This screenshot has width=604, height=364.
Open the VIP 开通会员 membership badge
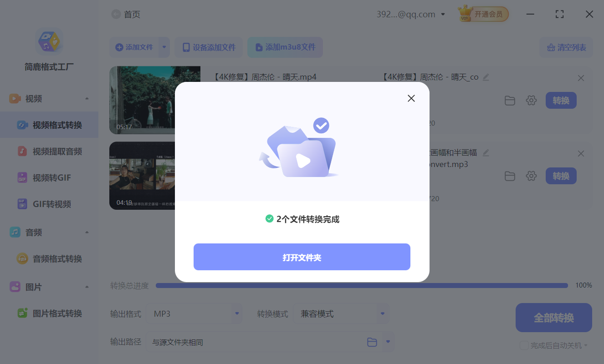pyautogui.click(x=483, y=14)
